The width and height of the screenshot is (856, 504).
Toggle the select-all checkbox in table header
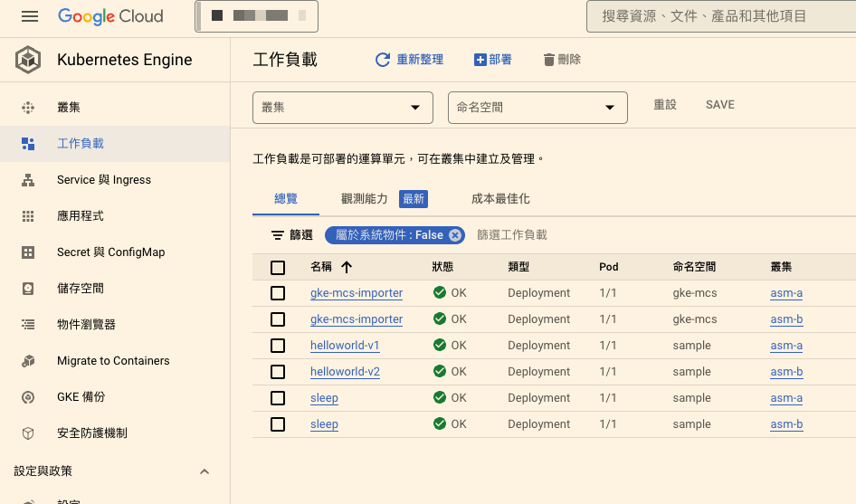click(278, 268)
